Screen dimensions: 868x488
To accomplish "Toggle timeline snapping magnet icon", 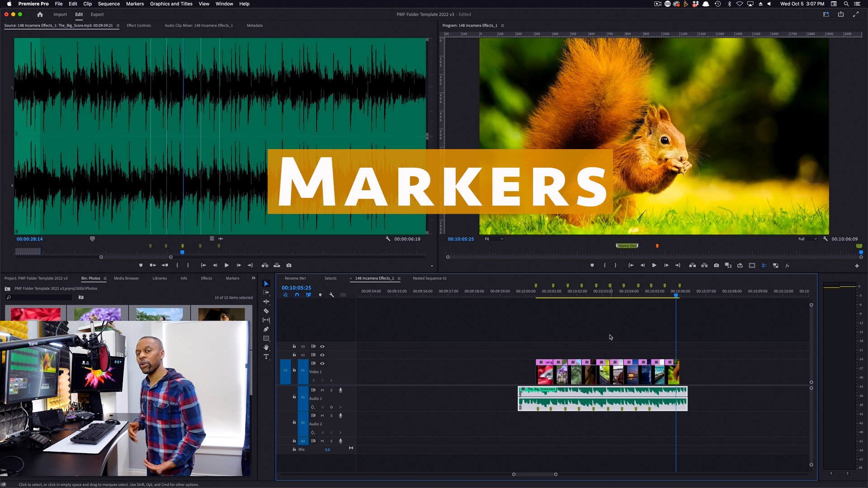I will [x=297, y=295].
